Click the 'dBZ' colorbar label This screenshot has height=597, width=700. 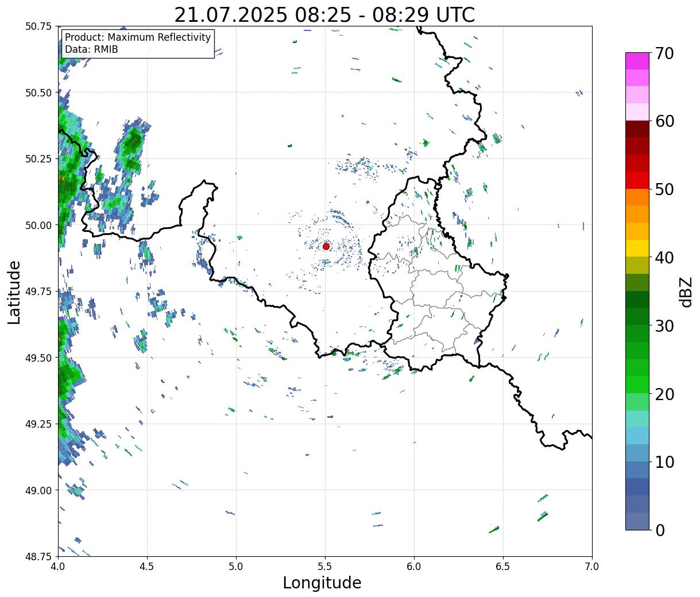[685, 292]
